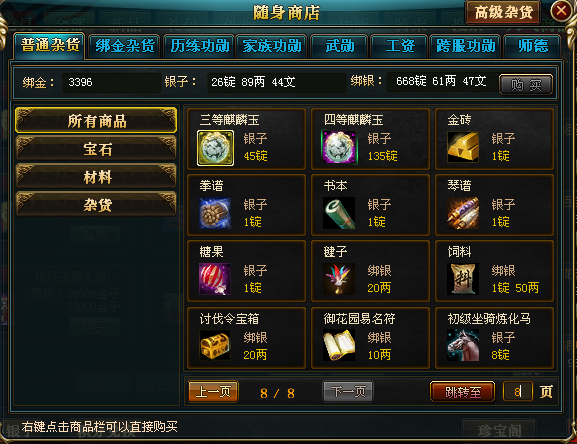Image resolution: width=577 pixels, height=444 pixels.
Task: Click the 糖果 candy icon
Action: [x=215, y=279]
